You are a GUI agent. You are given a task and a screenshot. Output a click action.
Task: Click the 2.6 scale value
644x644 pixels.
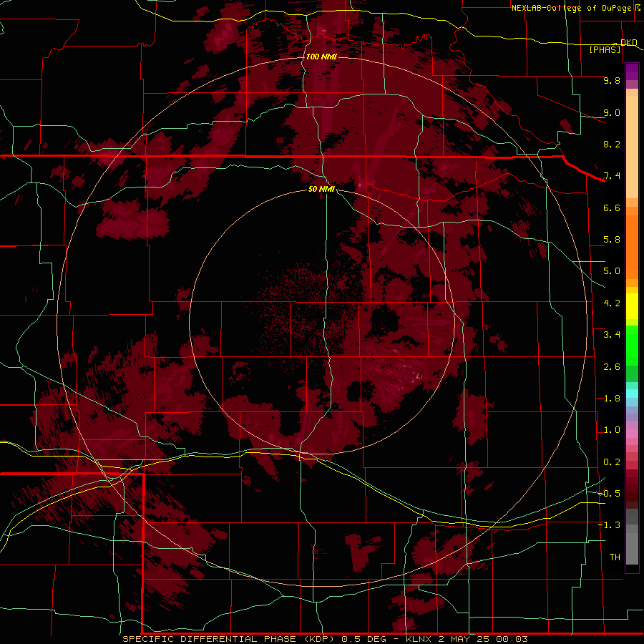612,367
